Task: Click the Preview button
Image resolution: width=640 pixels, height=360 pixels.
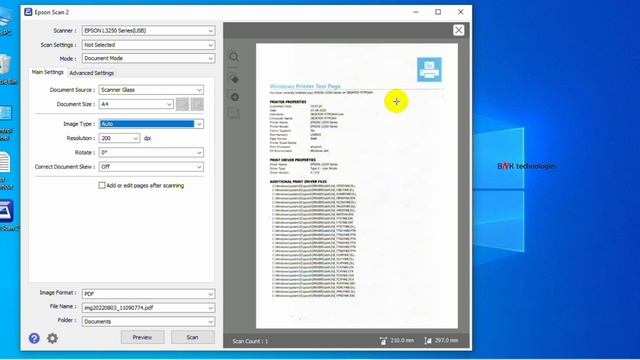Action: pos(142,338)
